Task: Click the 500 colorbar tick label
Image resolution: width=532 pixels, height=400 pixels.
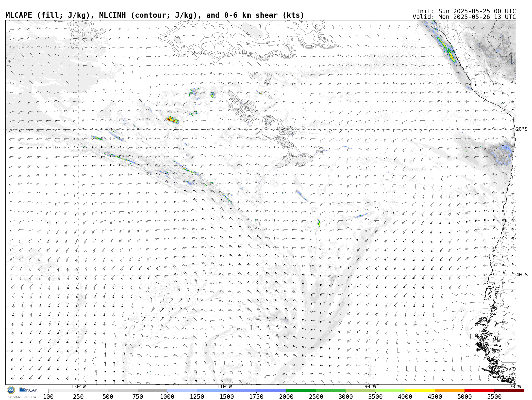Action: coord(108,397)
